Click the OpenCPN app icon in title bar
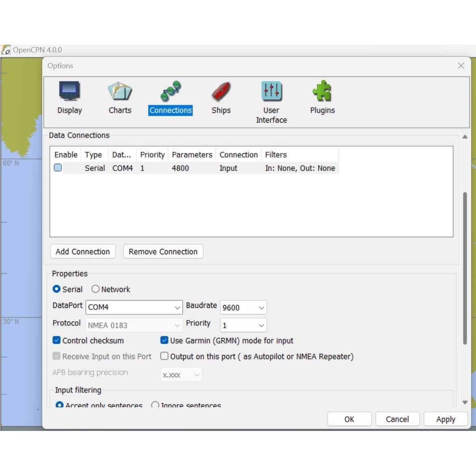Image resolution: width=476 pixels, height=476 pixels. click(x=6, y=50)
